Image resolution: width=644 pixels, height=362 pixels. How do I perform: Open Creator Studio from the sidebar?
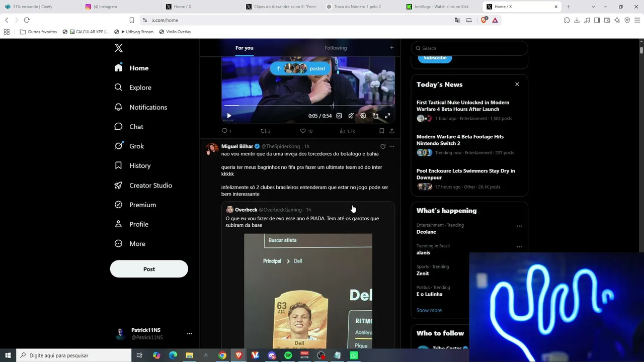coord(143,185)
